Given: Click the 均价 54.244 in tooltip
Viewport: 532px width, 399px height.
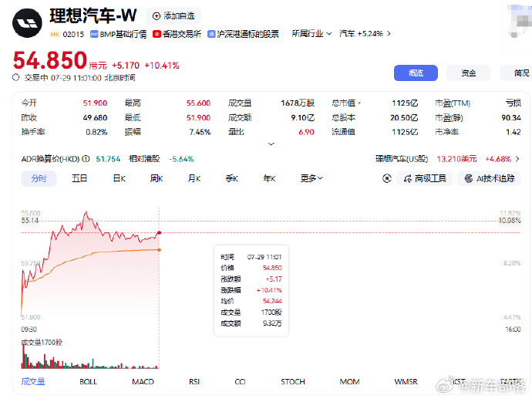Looking at the screenshot, I should point(272,301).
